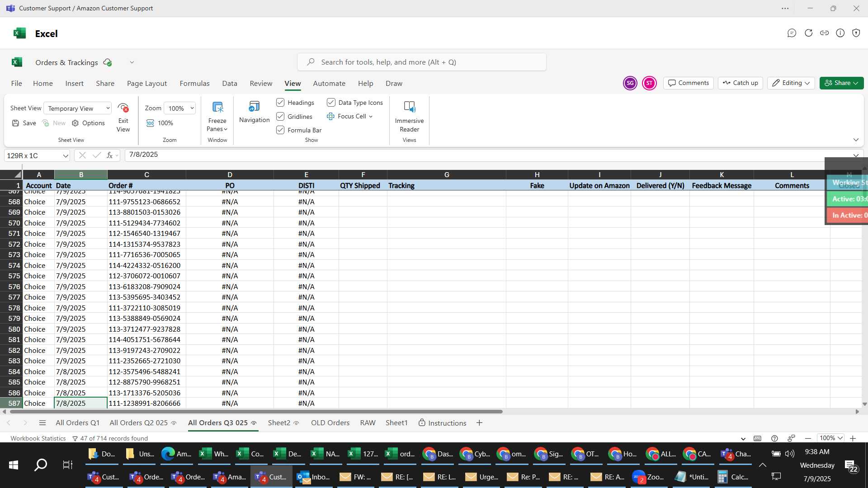
Task: Click the SG collaborator avatar
Action: 630,83
